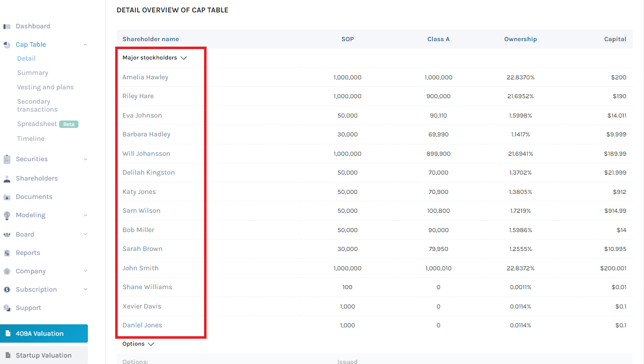
Task: Select the Dashboard icon in the sidebar
Action: click(x=7, y=26)
